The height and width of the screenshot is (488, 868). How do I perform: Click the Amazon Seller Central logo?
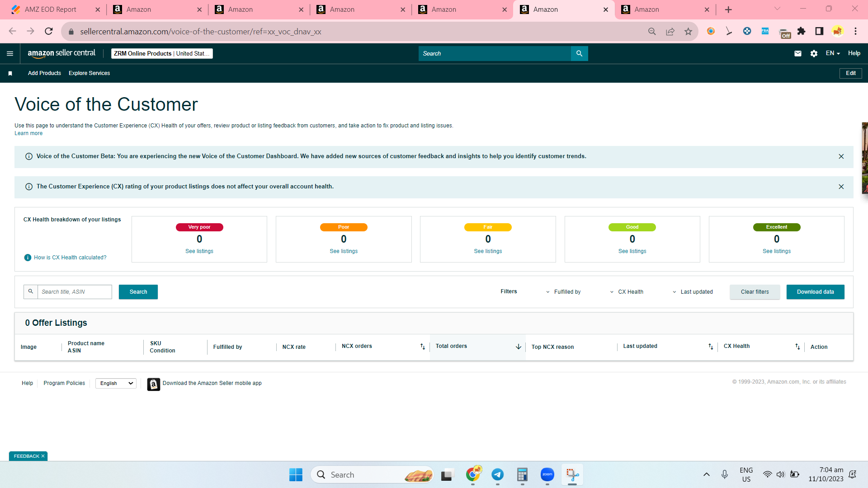click(x=61, y=53)
